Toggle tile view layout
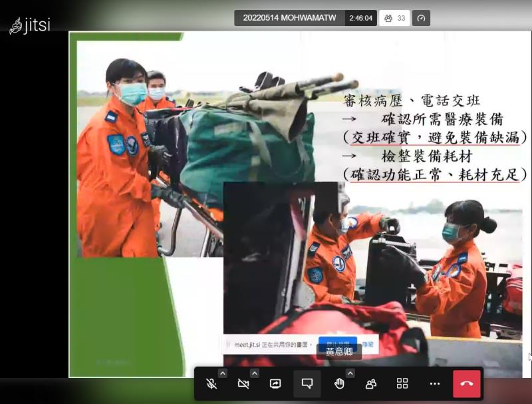The height and width of the screenshot is (404, 532). [402, 384]
